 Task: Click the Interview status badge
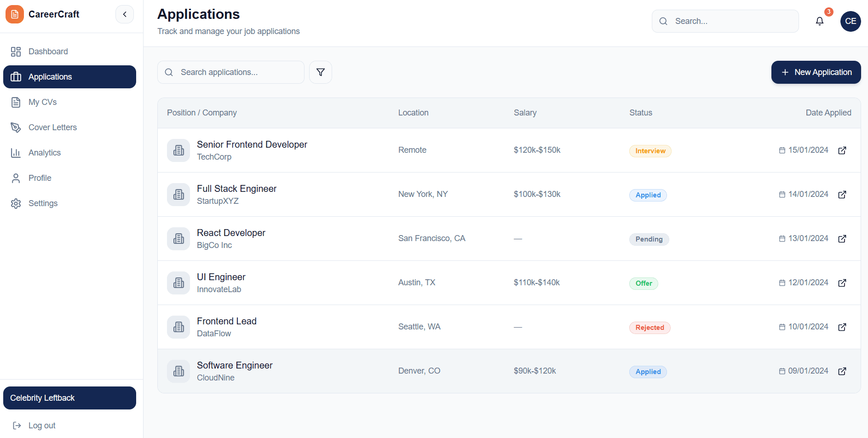650,151
